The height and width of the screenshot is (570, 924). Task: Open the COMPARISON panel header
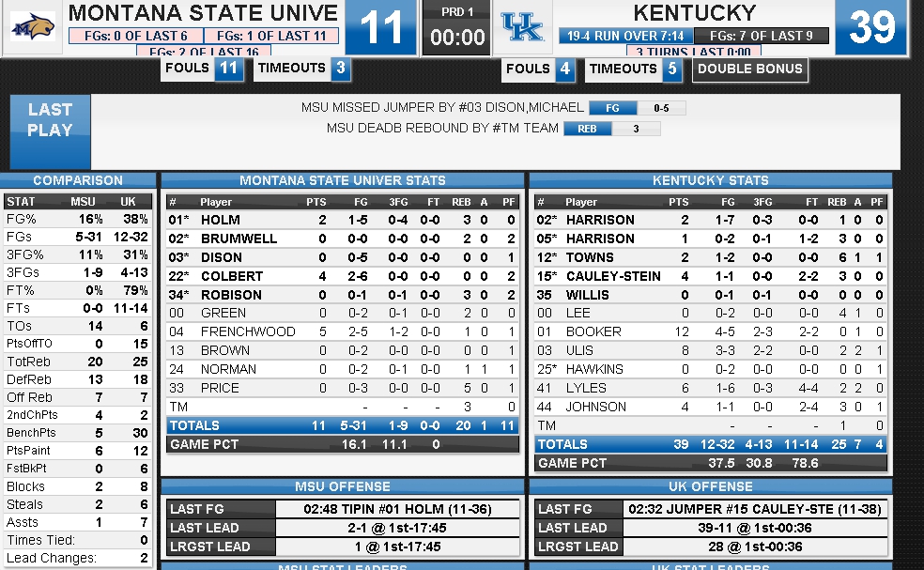point(78,181)
